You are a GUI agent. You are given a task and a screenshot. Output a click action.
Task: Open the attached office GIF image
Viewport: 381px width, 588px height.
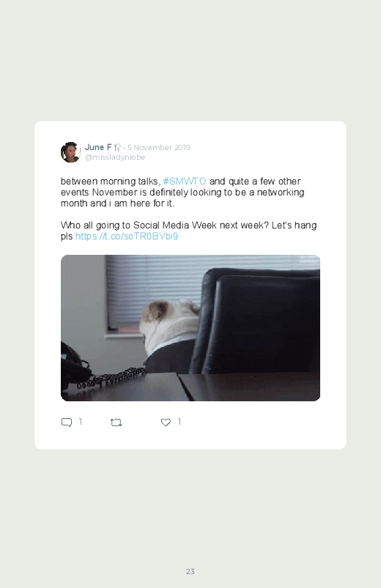190,328
